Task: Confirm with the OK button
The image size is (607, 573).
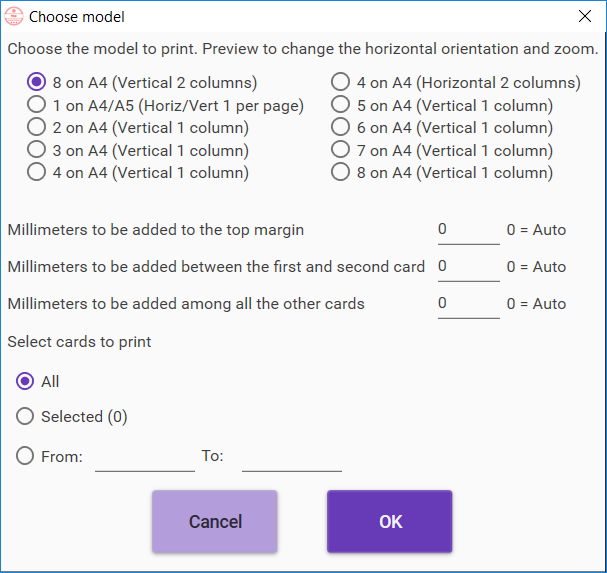Action: pos(389,521)
